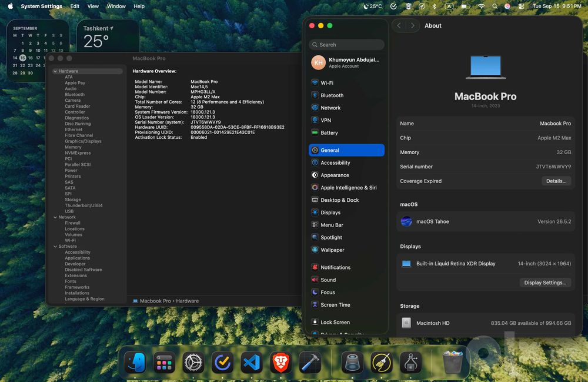Select NVMExpress in the Hardware list
This screenshot has height=382, width=588.
click(x=78, y=153)
